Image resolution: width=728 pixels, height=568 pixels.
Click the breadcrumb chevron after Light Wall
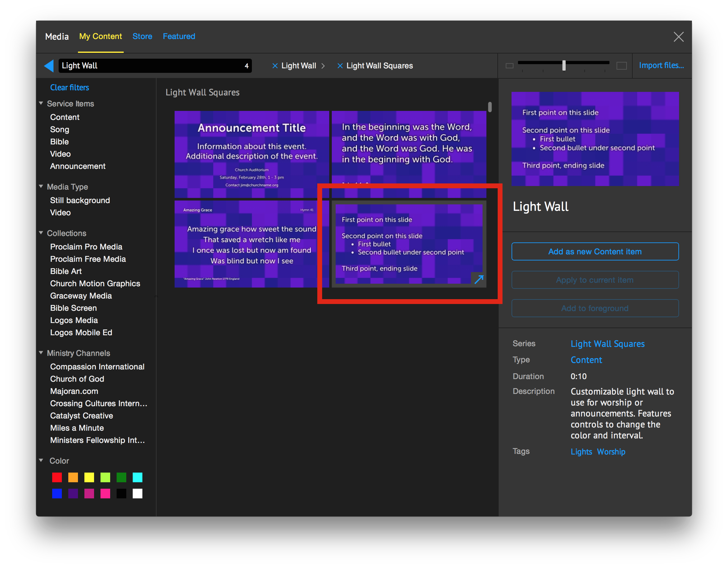tap(323, 66)
